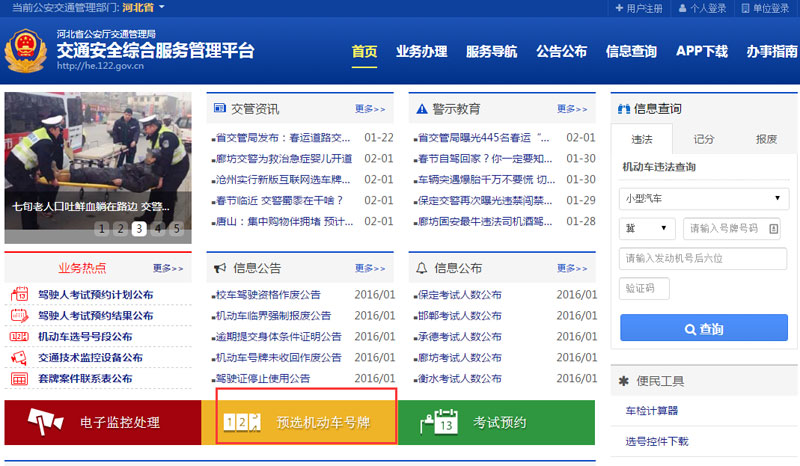This screenshot has height=466, width=800.
Task: Switch to the 违法 query tab
Action: [x=642, y=139]
